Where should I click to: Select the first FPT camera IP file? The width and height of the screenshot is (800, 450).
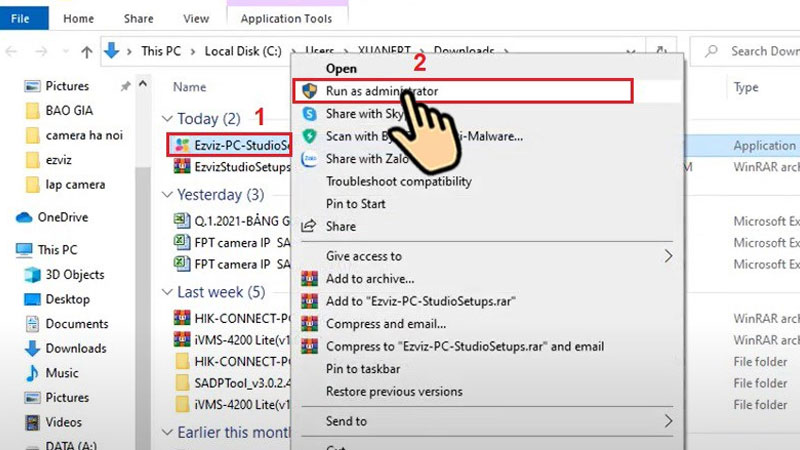click(232, 243)
